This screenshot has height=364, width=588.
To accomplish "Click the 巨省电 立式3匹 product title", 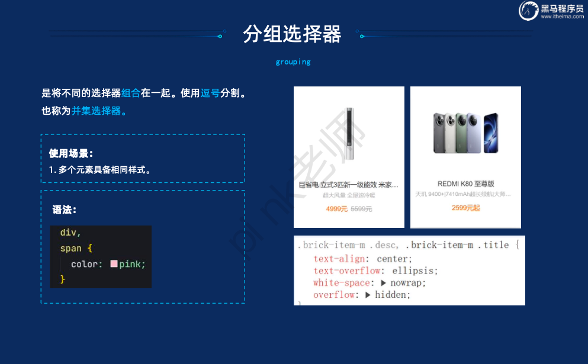I will 348,185.
